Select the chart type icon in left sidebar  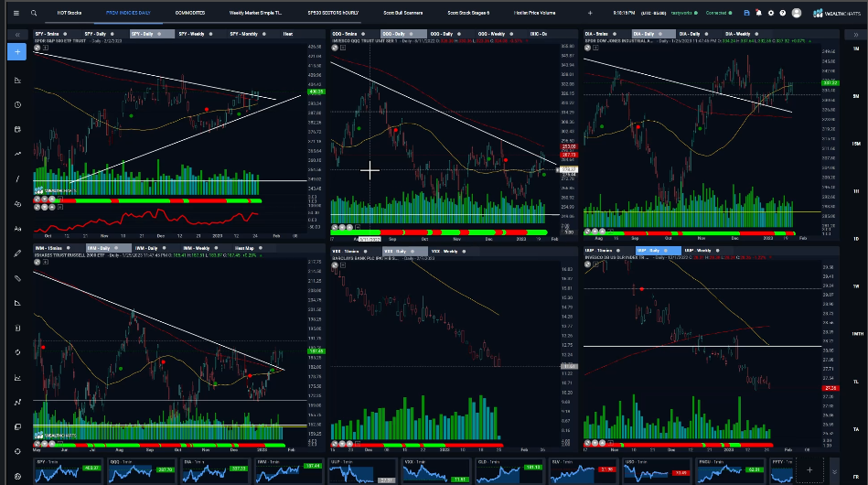(17, 81)
